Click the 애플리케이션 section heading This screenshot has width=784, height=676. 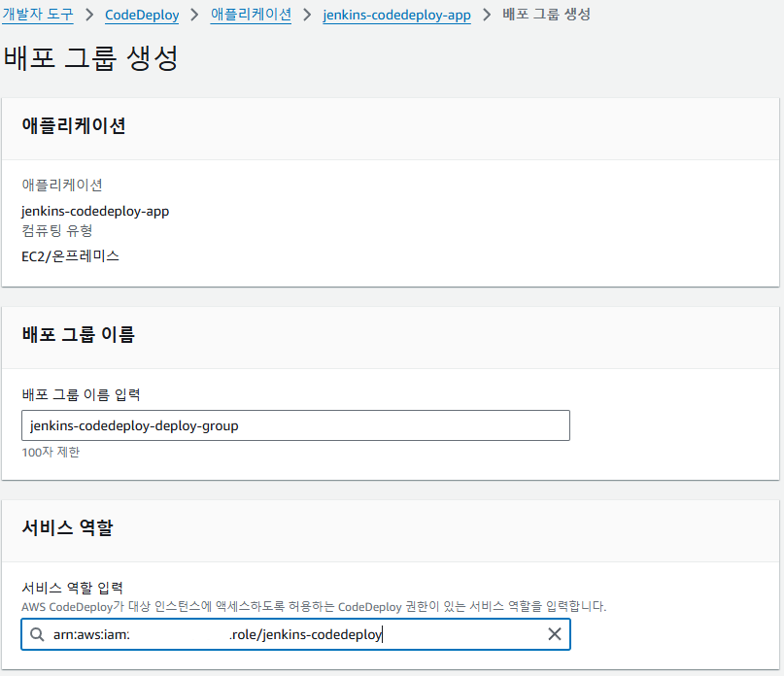(74, 125)
